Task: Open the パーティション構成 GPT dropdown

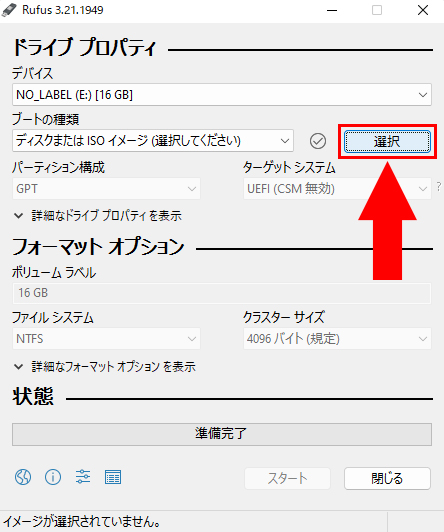Action: point(106,188)
